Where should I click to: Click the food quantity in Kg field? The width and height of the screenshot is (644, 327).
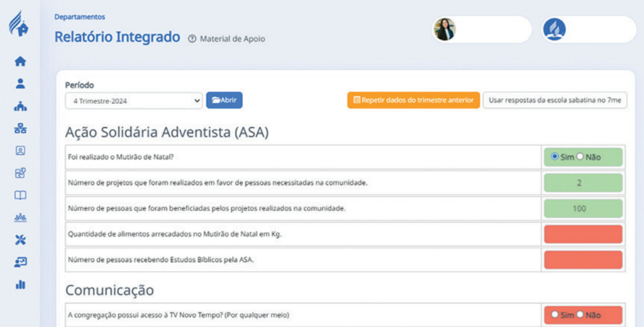click(x=582, y=235)
